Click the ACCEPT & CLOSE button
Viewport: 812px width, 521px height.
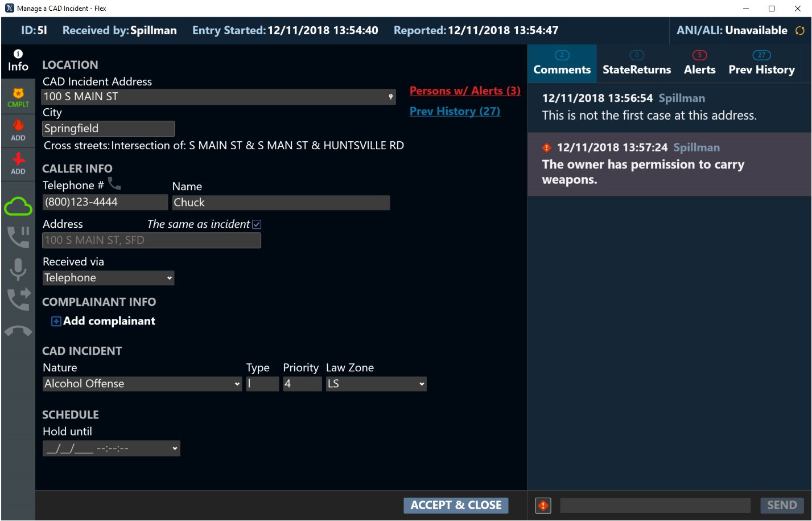(456, 505)
